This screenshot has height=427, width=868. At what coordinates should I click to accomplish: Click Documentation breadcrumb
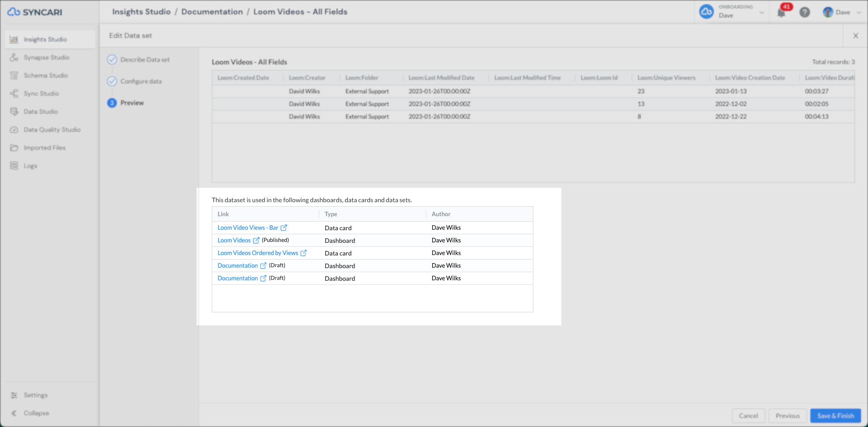212,12
